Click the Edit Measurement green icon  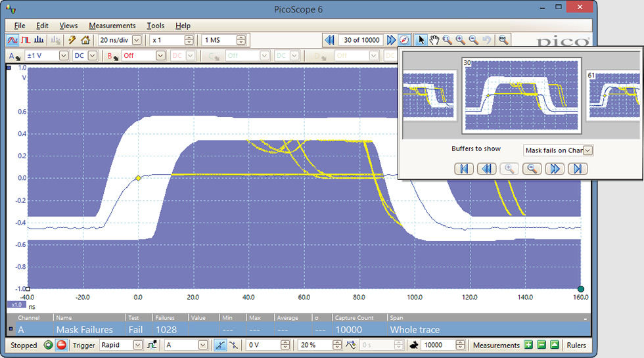pos(555,345)
